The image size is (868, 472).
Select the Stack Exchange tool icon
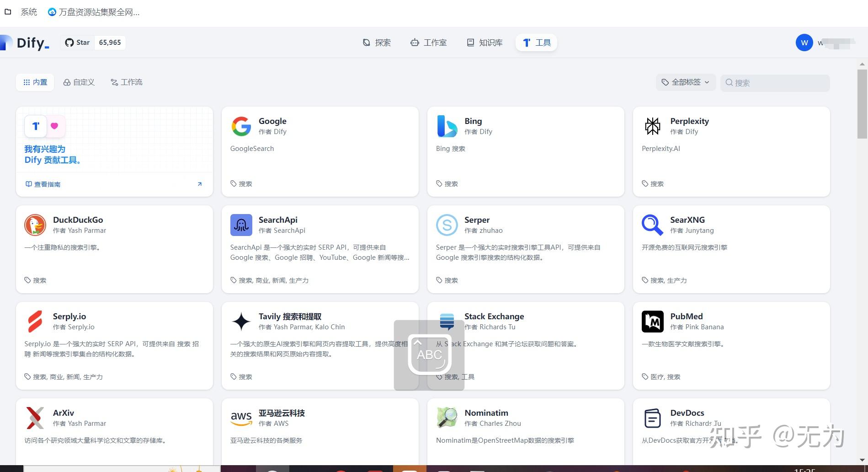[447, 321]
